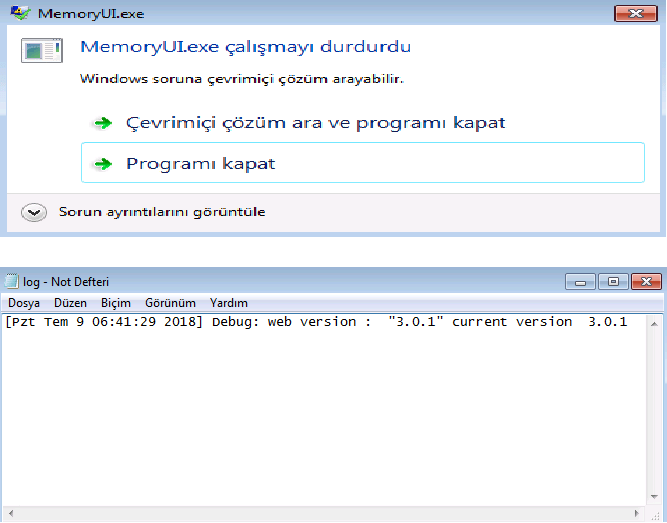The height and width of the screenshot is (523, 667).
Task: Open the Düzen menu in Notepad
Action: click(x=70, y=303)
